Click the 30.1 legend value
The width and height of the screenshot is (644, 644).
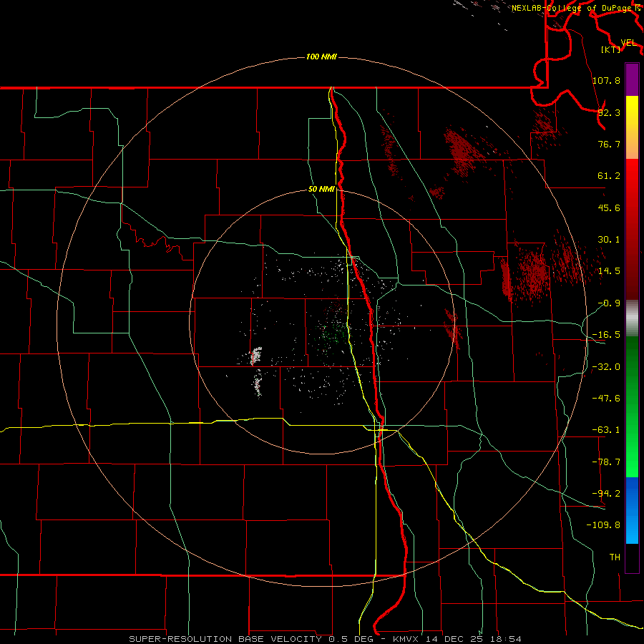click(609, 240)
